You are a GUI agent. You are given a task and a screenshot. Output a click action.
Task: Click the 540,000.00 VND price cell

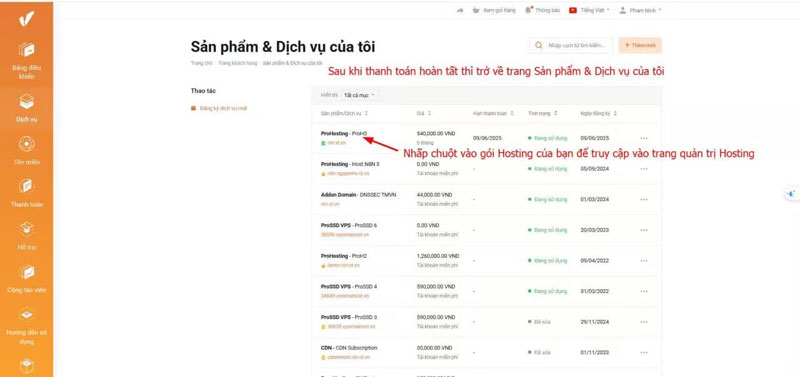437,133
